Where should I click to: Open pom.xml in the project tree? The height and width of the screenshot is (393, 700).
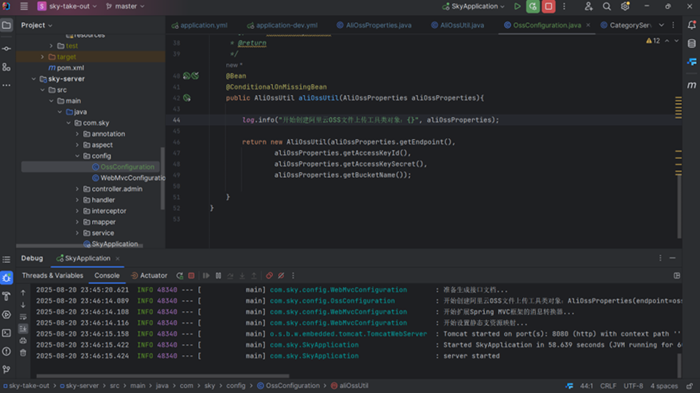pos(67,67)
